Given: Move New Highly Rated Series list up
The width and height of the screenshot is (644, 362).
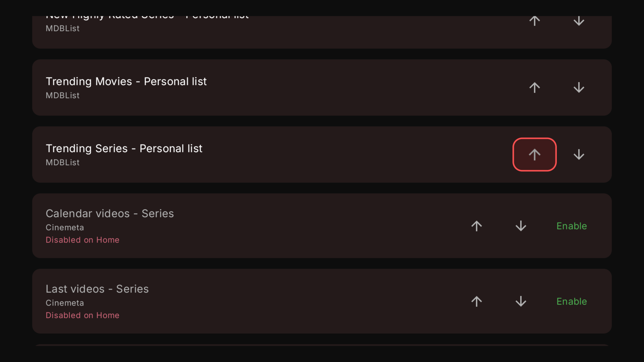Looking at the screenshot, I should pos(534,21).
